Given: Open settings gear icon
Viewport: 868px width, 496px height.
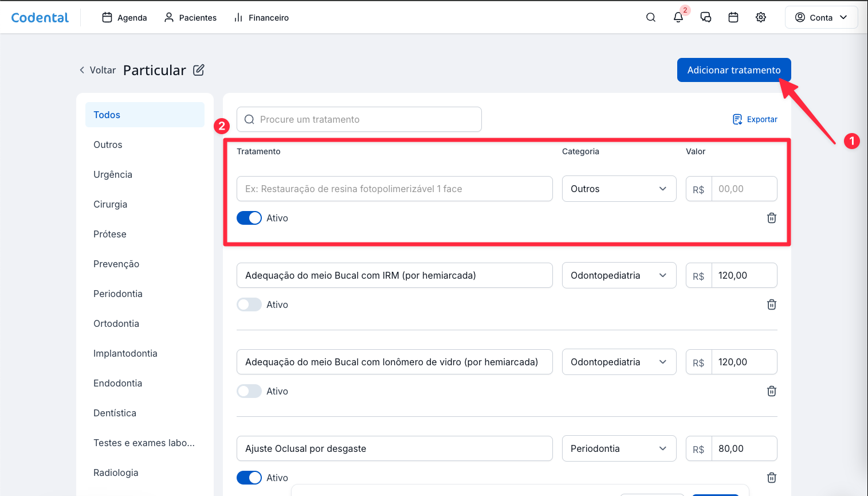Looking at the screenshot, I should pos(761,17).
